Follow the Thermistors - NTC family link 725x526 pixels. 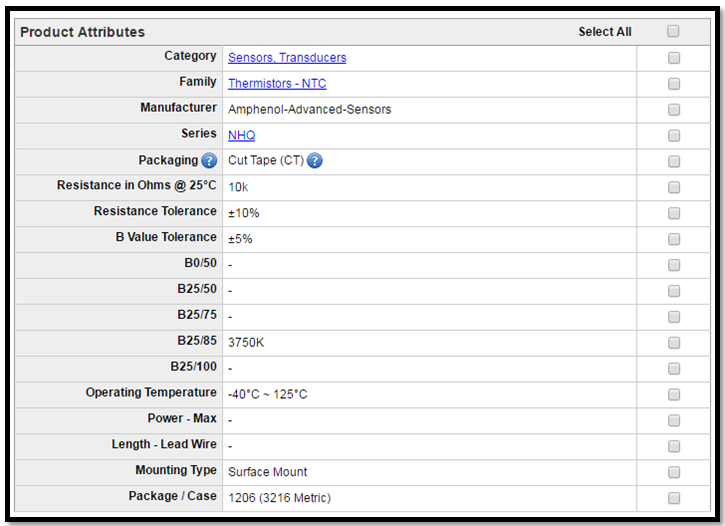coord(277,84)
